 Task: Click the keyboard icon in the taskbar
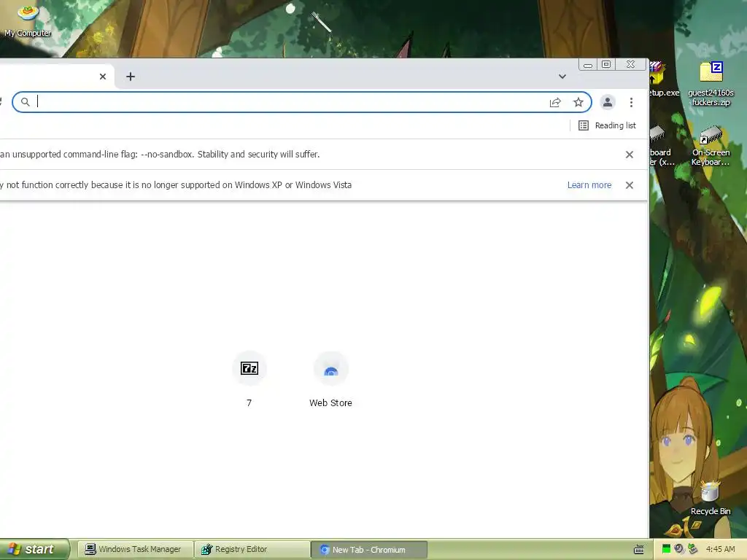click(639, 550)
